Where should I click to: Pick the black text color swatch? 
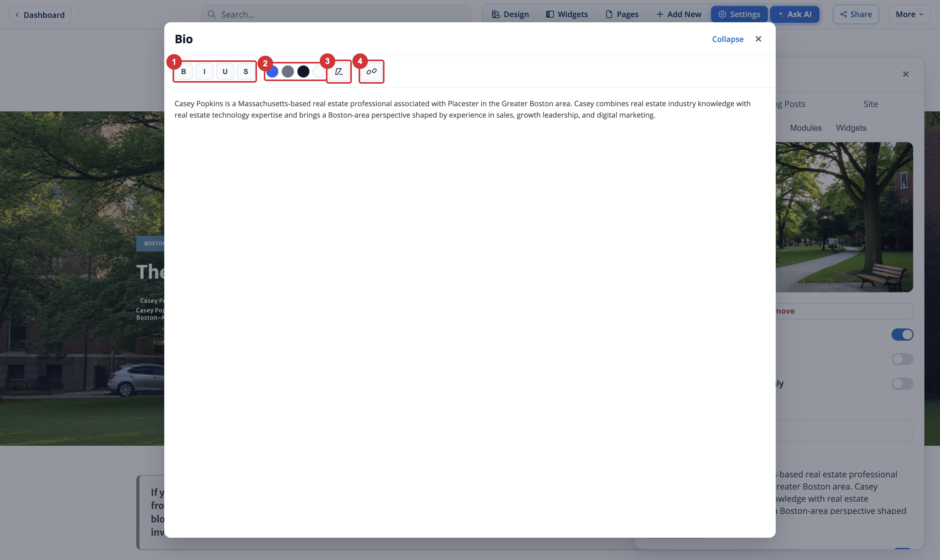pyautogui.click(x=303, y=72)
